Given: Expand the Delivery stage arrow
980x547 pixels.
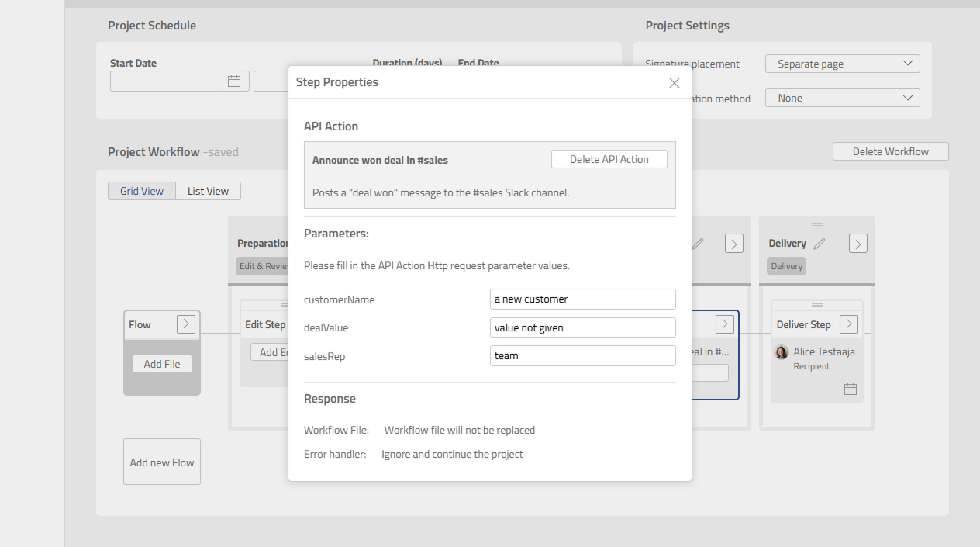Looking at the screenshot, I should tap(857, 244).
